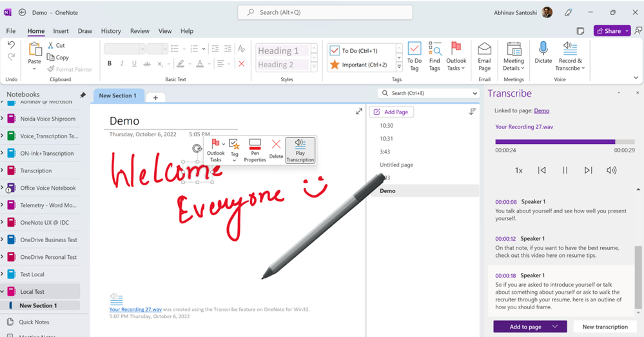Select the Heading 1 style
644x337 pixels.
pos(284,50)
